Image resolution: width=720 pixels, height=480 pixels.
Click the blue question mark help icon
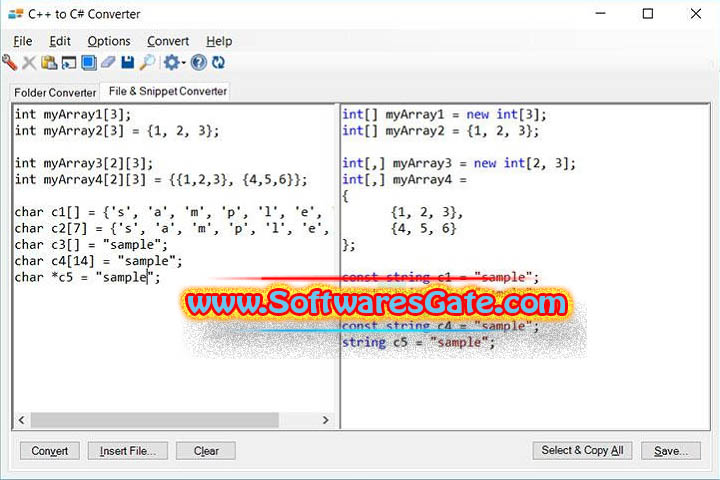point(198,62)
